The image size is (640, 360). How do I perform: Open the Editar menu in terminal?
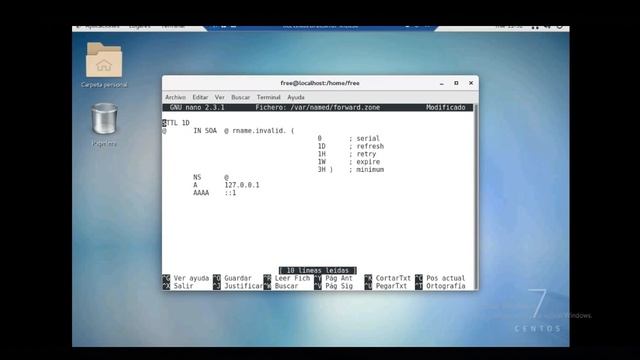tap(200, 97)
